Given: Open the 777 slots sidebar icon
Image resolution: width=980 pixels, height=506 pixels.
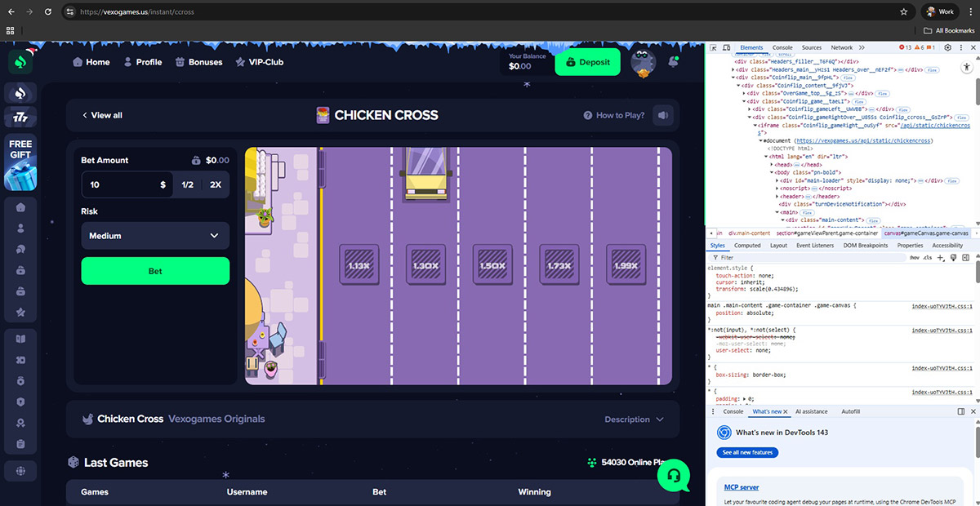Looking at the screenshot, I should (x=20, y=118).
